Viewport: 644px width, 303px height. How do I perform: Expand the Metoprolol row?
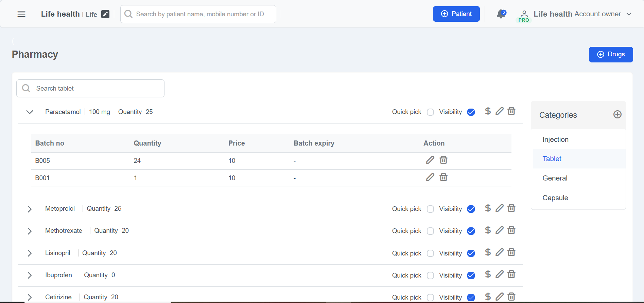point(30,209)
